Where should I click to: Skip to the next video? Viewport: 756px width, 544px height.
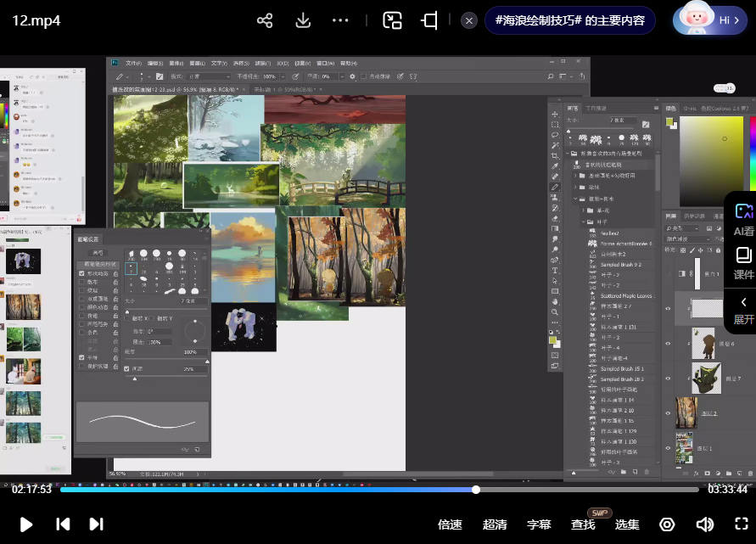[96, 524]
